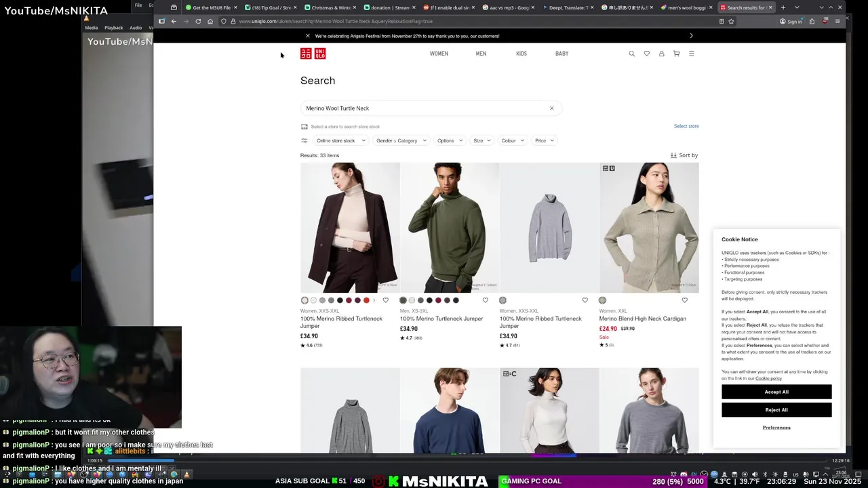Open the browser application menu

point(837,21)
